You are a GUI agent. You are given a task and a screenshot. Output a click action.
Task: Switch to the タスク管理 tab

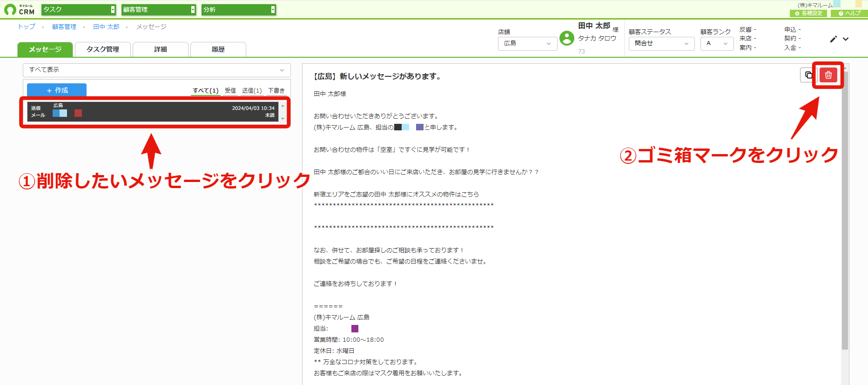pos(103,49)
